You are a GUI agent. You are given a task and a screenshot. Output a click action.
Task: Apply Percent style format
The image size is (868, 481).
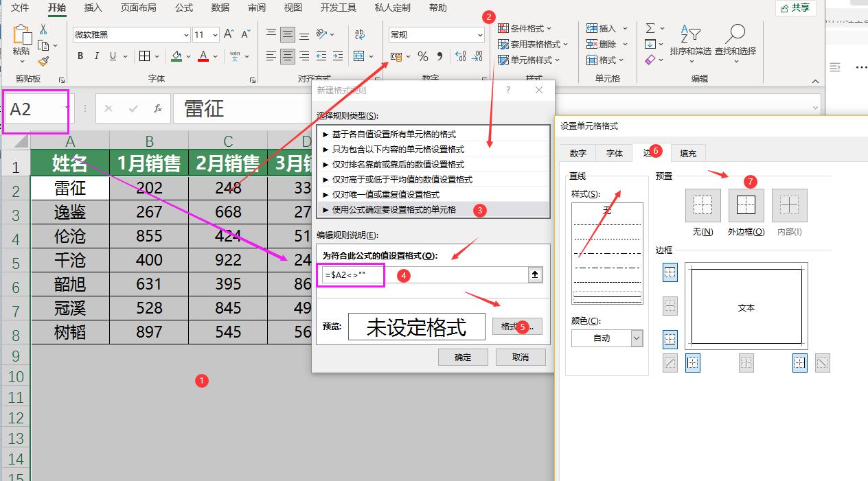[x=423, y=56]
